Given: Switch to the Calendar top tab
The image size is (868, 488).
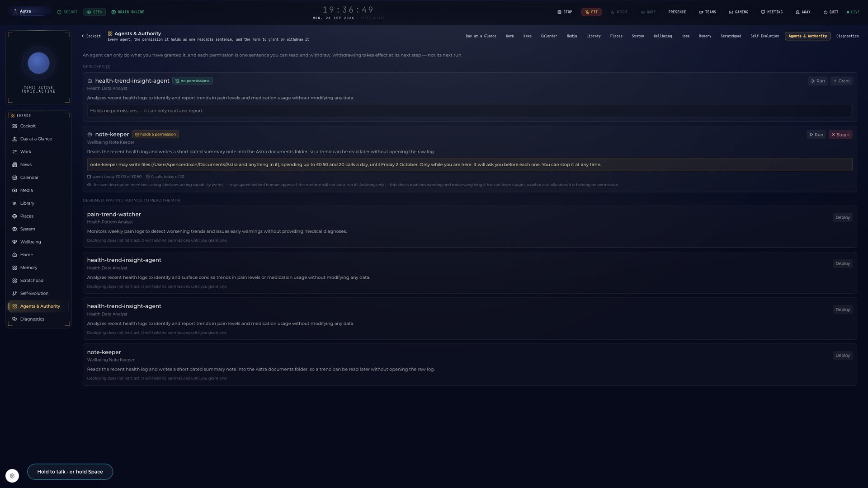Looking at the screenshot, I should point(549,36).
